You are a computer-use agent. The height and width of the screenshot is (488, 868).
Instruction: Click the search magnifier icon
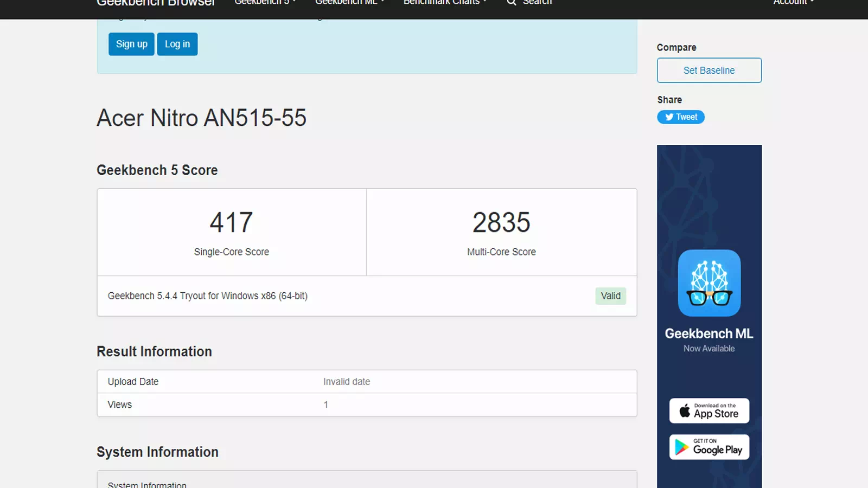(x=510, y=3)
